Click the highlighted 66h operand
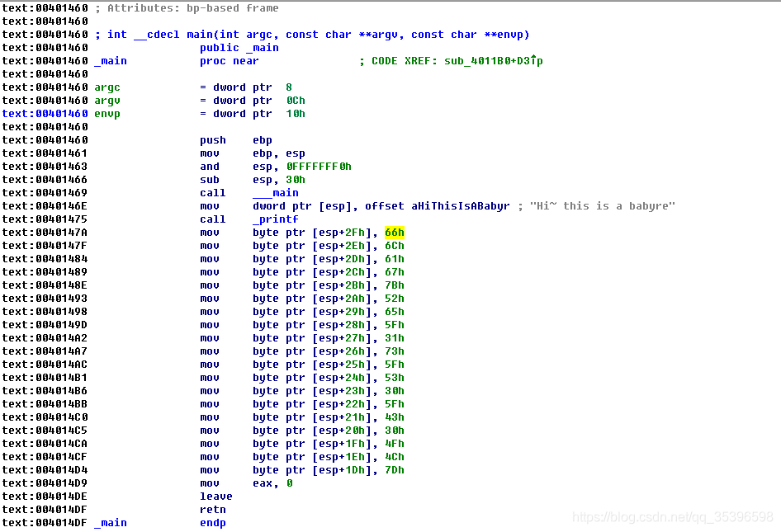The width and height of the screenshot is (781, 532). 394,233
